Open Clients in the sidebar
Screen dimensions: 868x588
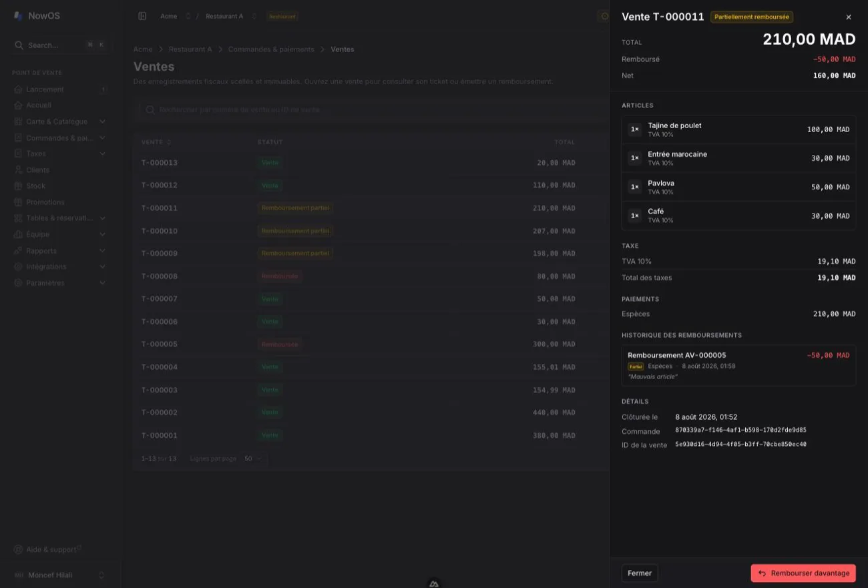(60, 170)
